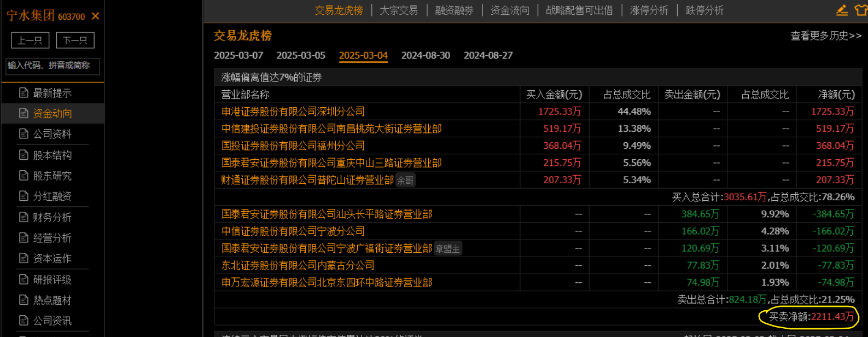Viewport: 868px width, 337px height.
Task: Click the orange pencil edit icon
Action: [x=842, y=10]
